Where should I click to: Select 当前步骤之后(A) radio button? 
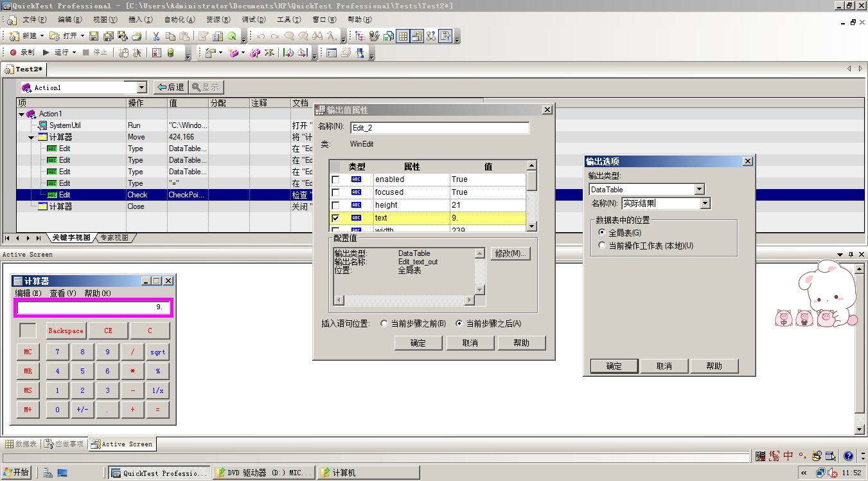[x=459, y=323]
